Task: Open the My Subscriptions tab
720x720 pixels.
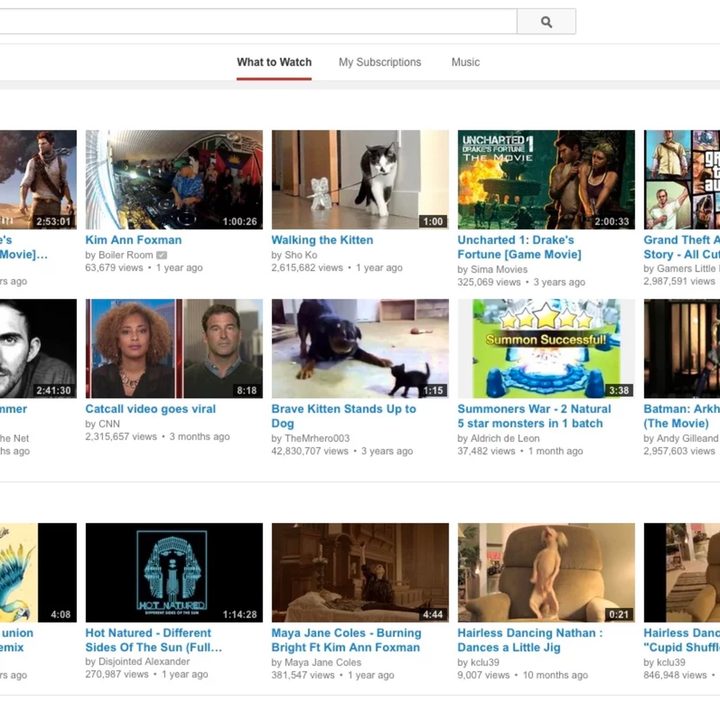Action: 380,62
